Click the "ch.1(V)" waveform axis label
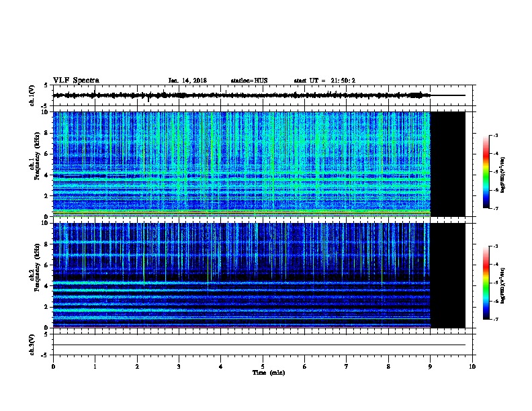This screenshot has width=532, height=411. tap(32, 95)
